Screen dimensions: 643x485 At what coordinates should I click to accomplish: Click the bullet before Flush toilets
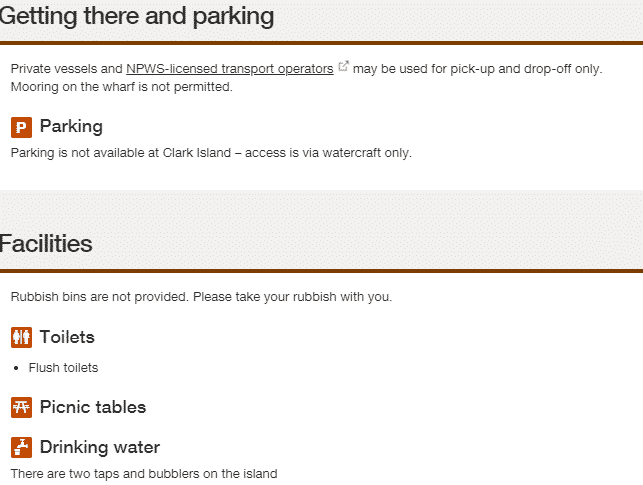pyautogui.click(x=16, y=368)
